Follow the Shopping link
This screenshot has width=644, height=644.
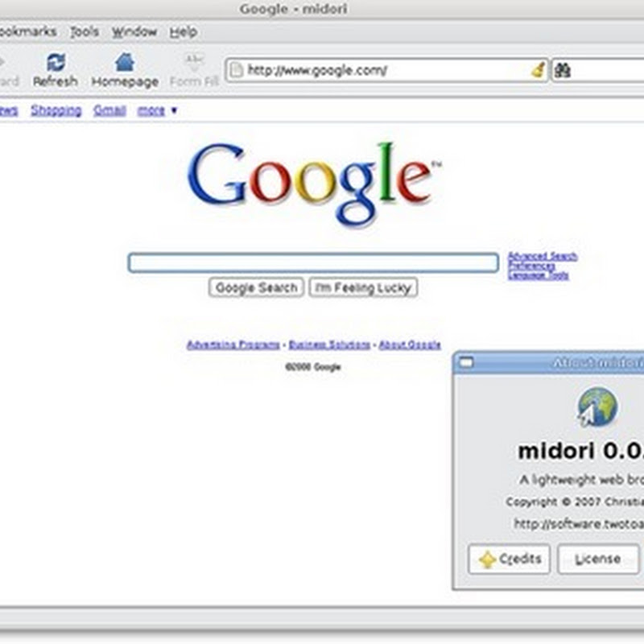(x=56, y=110)
